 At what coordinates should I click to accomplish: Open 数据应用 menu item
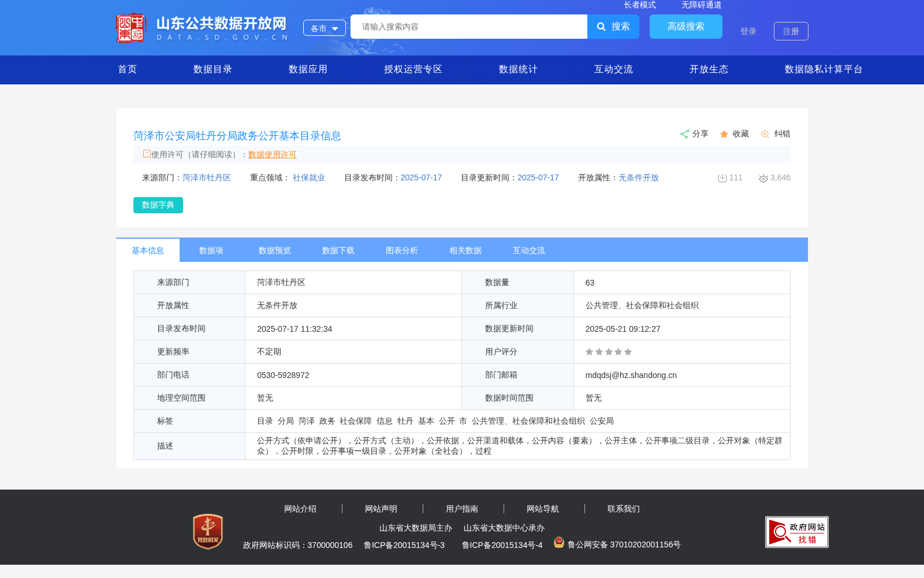pos(308,69)
